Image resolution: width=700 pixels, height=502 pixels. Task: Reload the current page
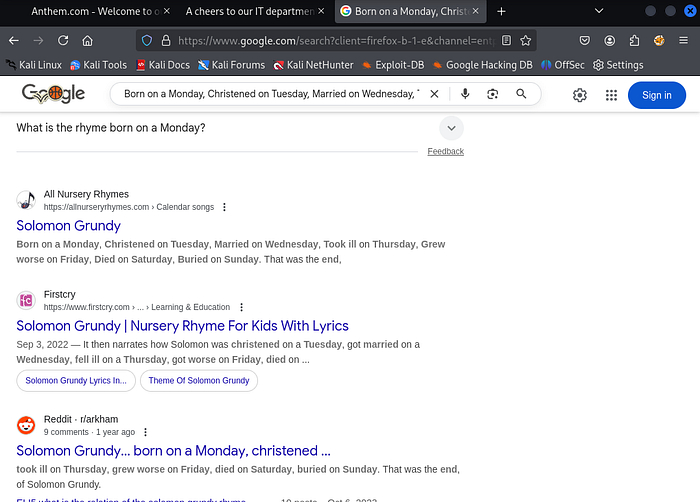(x=63, y=41)
